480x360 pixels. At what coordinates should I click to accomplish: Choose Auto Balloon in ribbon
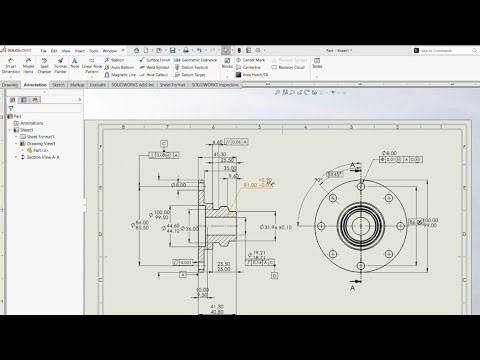pos(119,67)
